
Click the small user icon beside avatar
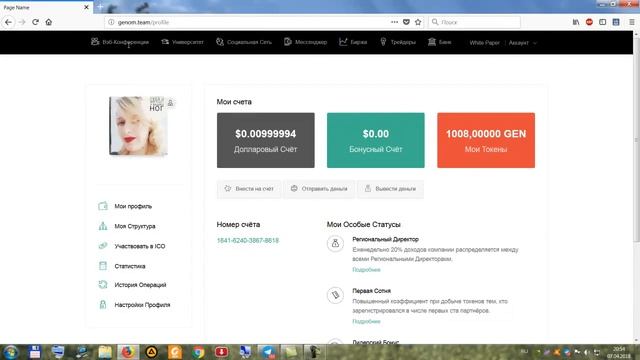point(171,102)
